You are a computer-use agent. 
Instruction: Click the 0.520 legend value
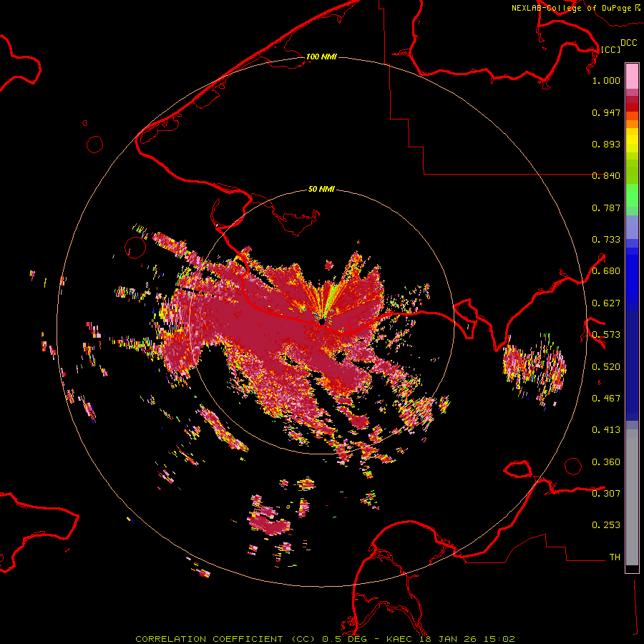click(606, 367)
